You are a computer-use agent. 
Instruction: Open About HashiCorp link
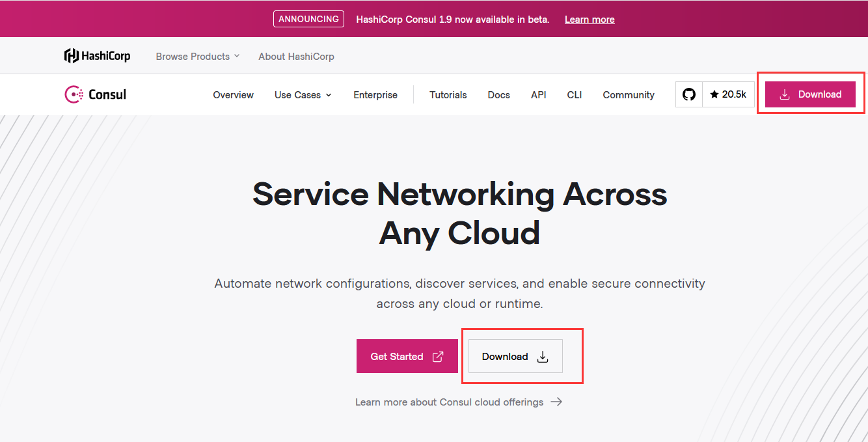tap(296, 57)
